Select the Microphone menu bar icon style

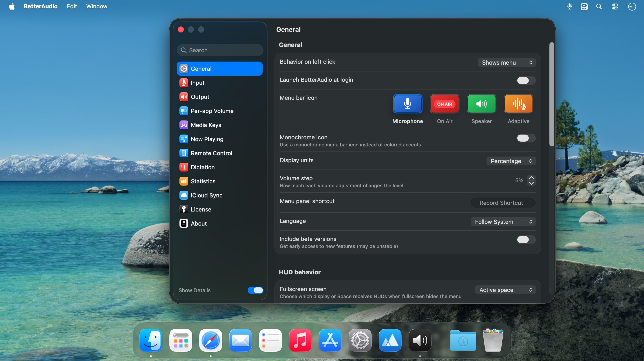[x=408, y=104]
